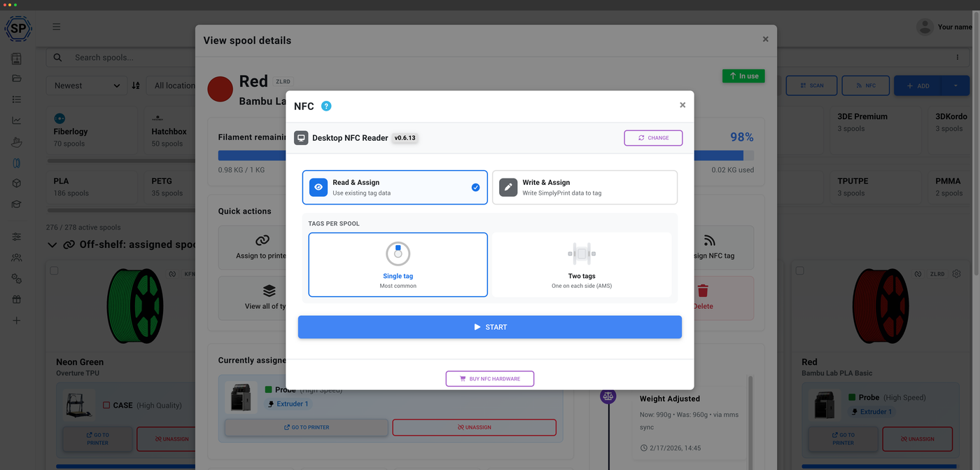Click the plus icon in sidebar
Screen dimensions: 980x470
pyautogui.click(x=17, y=321)
